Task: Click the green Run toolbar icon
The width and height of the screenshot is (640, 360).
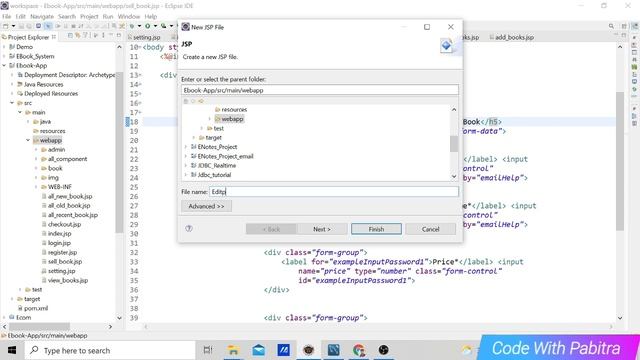Action: pyautogui.click(x=148, y=26)
